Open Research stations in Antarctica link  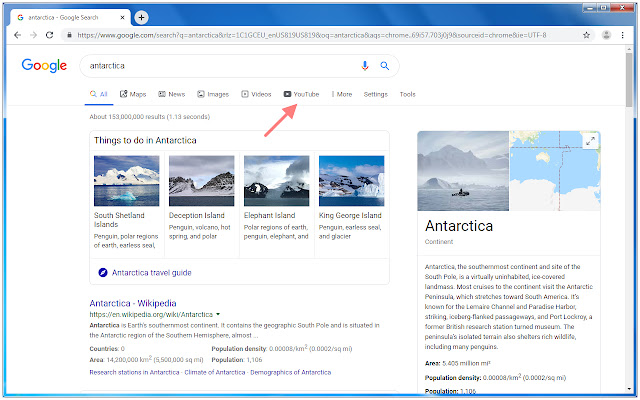coord(134,372)
